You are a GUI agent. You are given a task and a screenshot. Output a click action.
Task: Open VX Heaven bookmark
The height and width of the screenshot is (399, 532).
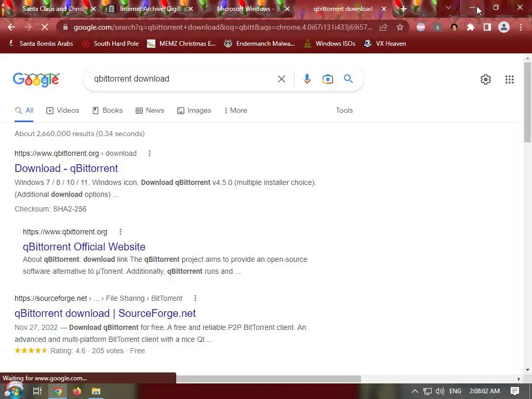click(385, 44)
